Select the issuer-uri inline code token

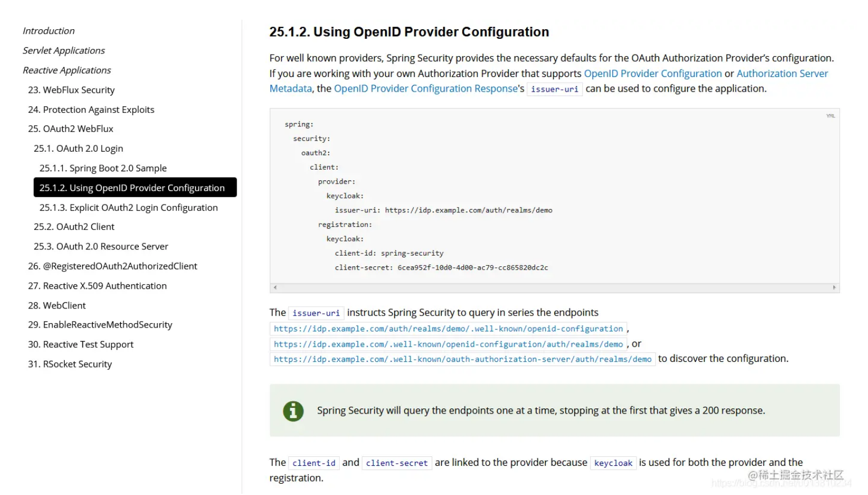[x=554, y=89]
